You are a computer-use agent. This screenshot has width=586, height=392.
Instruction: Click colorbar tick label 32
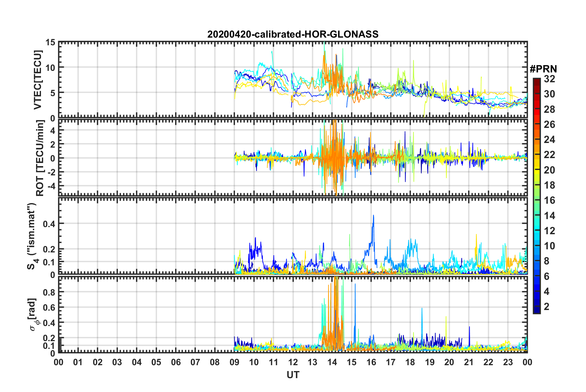click(x=549, y=79)
